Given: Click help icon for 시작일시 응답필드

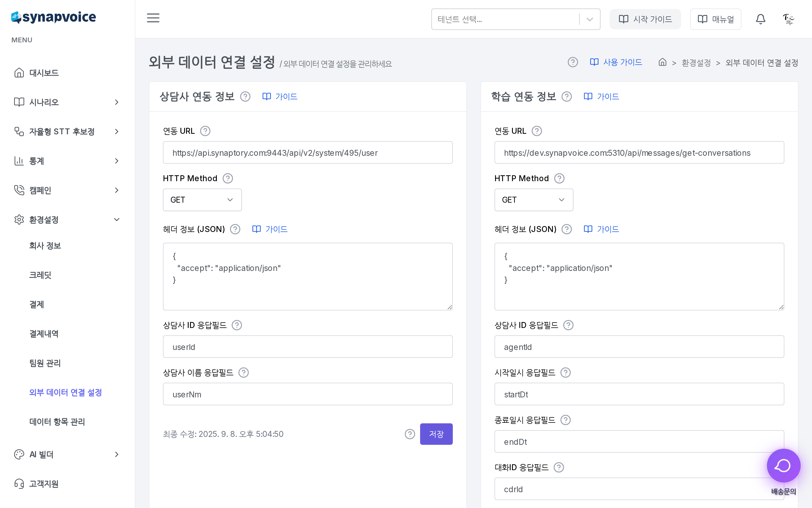Looking at the screenshot, I should [x=566, y=373].
